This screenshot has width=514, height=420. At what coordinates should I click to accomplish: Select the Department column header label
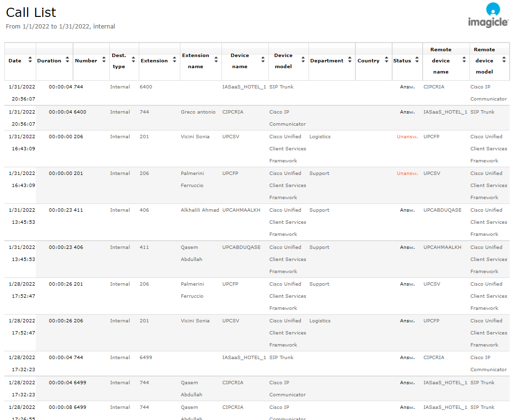click(x=326, y=61)
